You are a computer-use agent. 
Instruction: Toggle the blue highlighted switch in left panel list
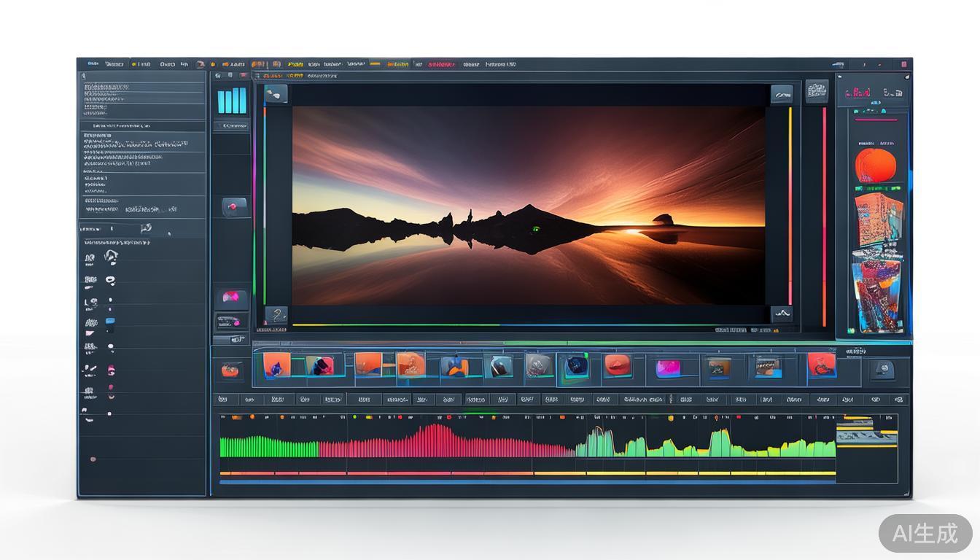click(x=110, y=321)
